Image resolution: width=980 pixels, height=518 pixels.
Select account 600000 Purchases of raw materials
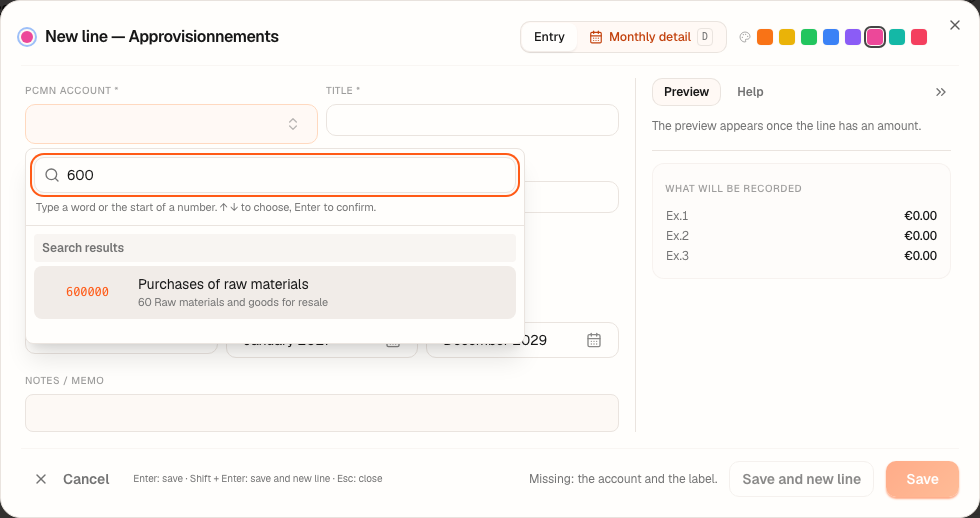click(275, 292)
